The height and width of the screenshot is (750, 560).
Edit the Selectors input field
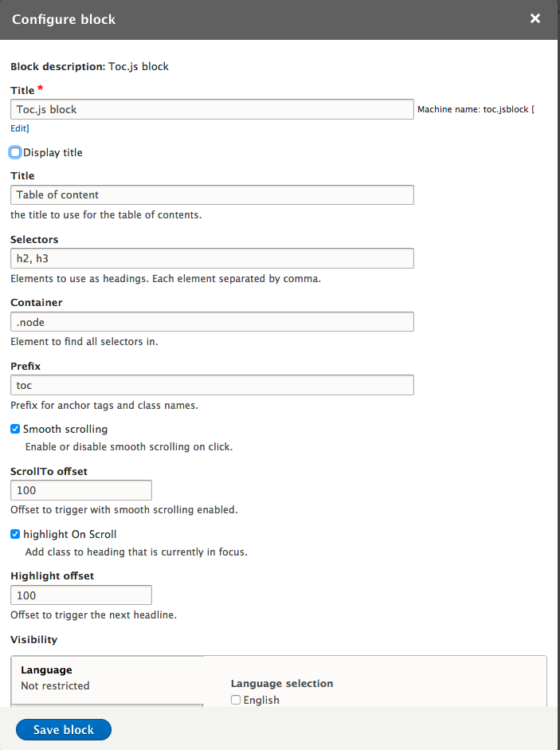pos(212,258)
